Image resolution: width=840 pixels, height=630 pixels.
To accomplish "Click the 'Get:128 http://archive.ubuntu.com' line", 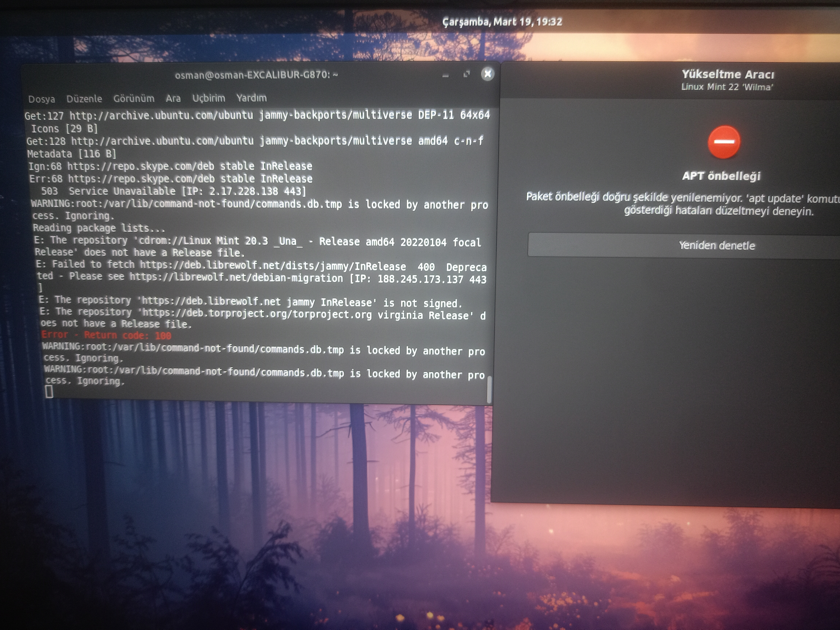I will pos(255,147).
